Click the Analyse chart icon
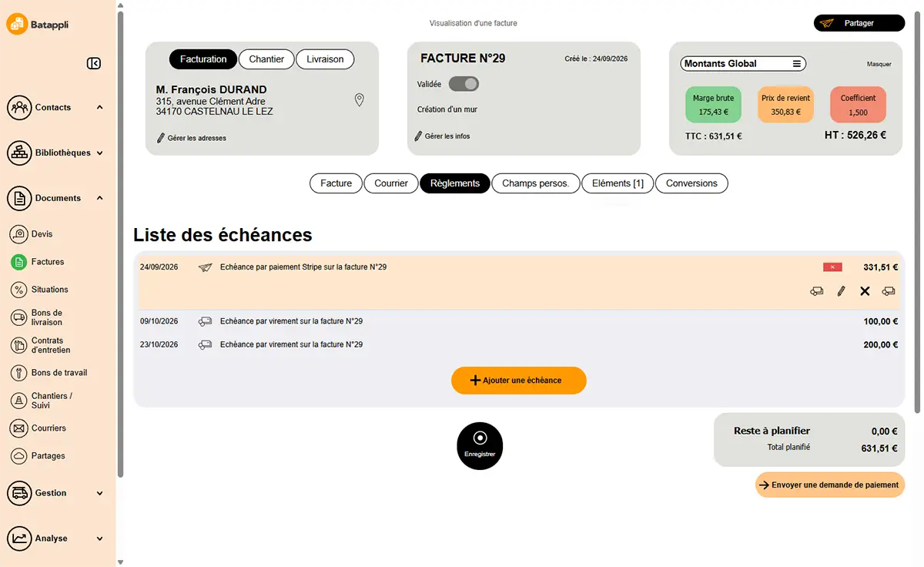The height and width of the screenshot is (567, 924). (x=19, y=538)
